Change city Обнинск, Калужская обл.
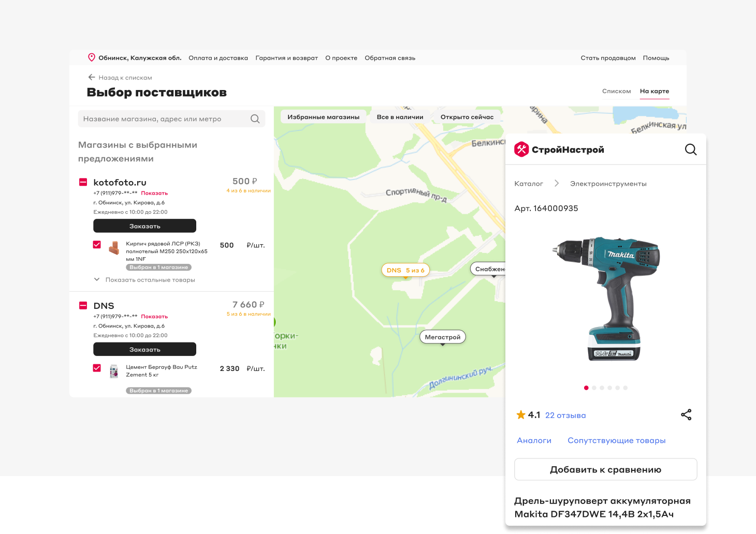 (140, 58)
